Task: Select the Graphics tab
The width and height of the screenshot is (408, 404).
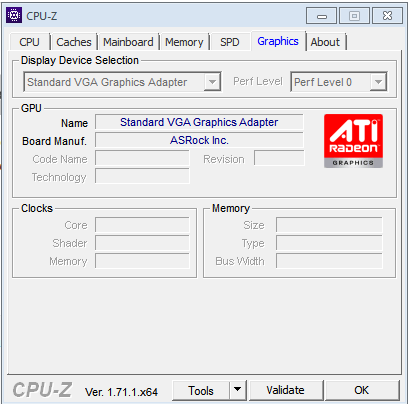Action: click(278, 41)
